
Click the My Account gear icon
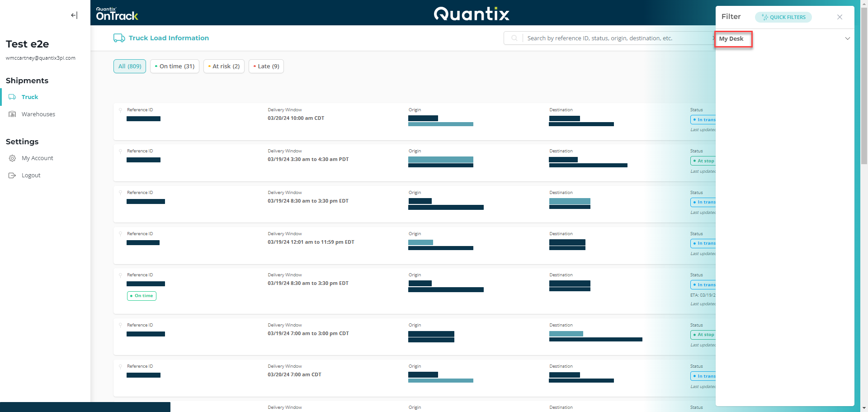12,158
